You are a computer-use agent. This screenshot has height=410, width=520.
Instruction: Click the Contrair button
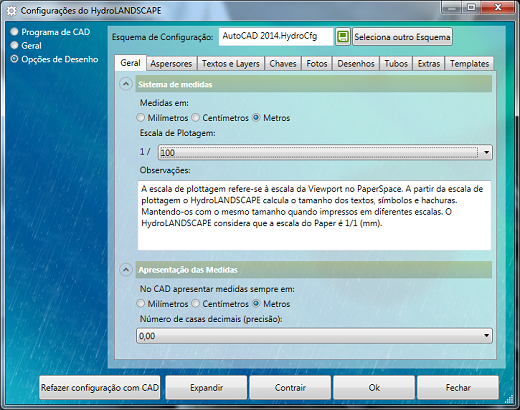290,388
